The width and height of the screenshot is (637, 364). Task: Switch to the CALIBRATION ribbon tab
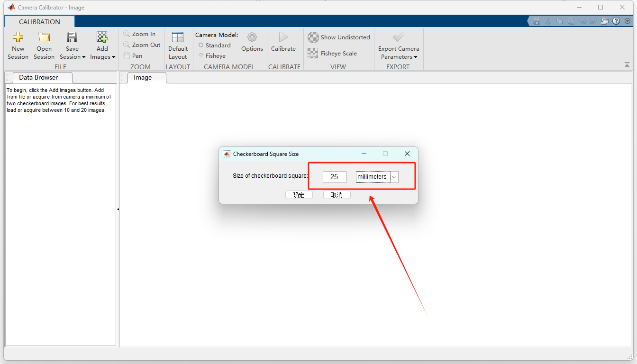tap(39, 22)
